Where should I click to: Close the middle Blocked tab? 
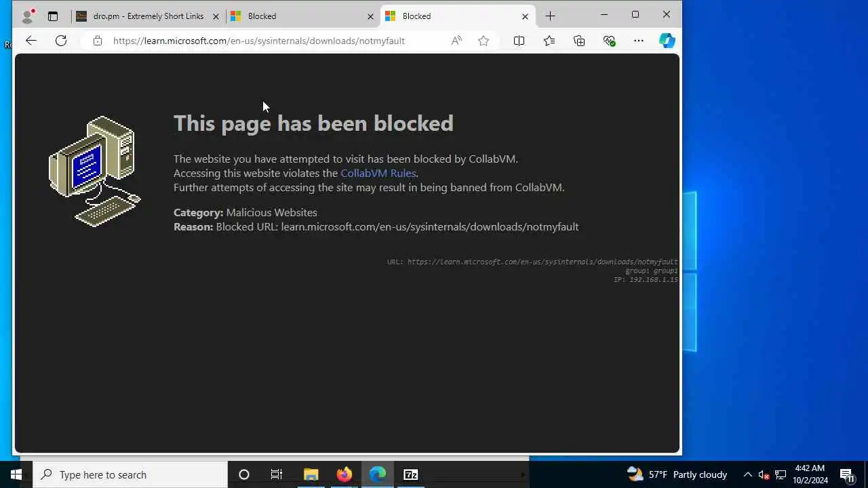pos(370,16)
